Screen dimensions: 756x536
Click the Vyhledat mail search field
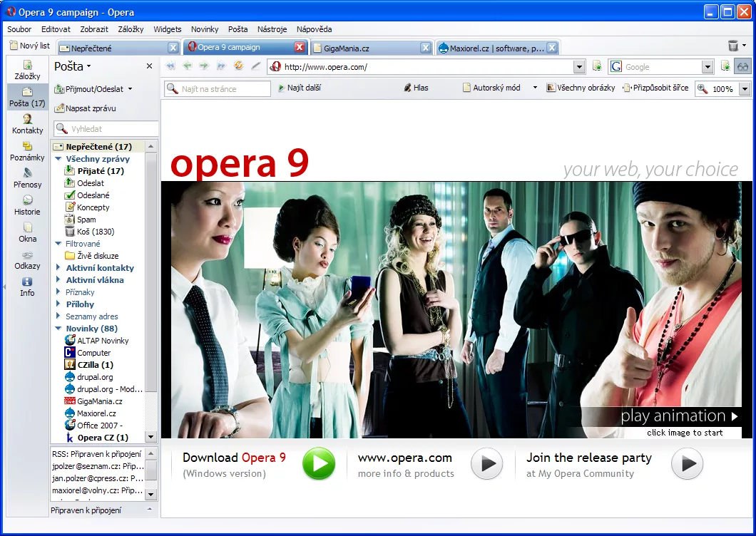click(106, 129)
